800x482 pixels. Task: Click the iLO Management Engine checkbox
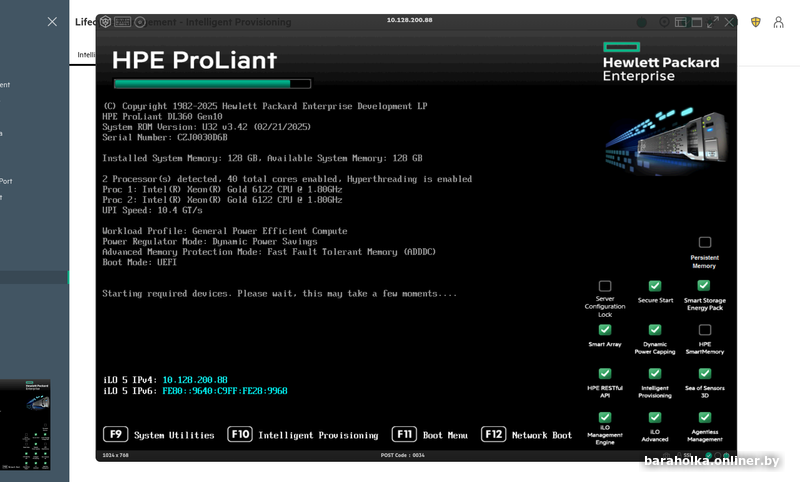(605, 417)
